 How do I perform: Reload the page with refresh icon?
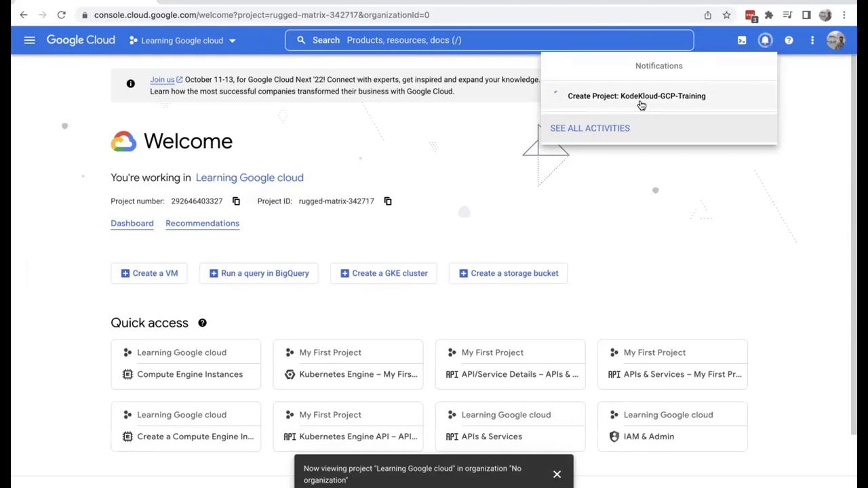(62, 15)
